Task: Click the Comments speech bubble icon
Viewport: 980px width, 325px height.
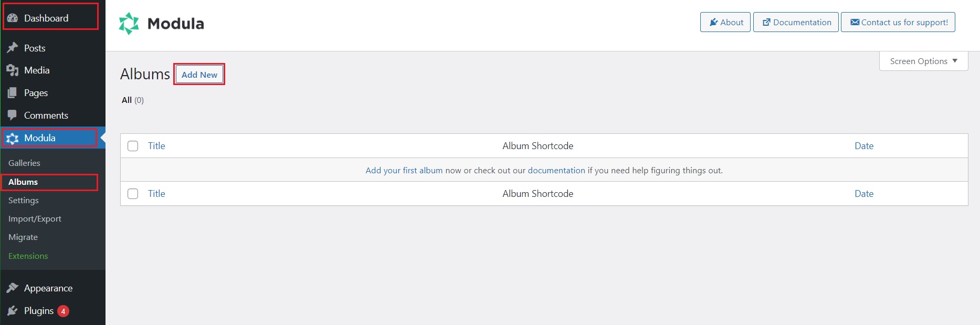Action: click(x=13, y=115)
